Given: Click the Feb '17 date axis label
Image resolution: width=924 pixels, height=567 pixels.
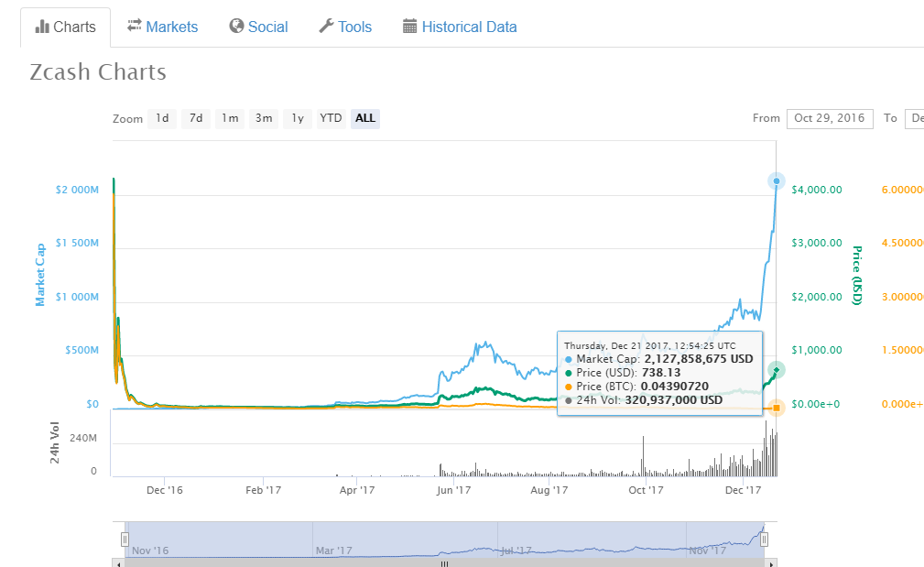Looking at the screenshot, I should [x=264, y=490].
